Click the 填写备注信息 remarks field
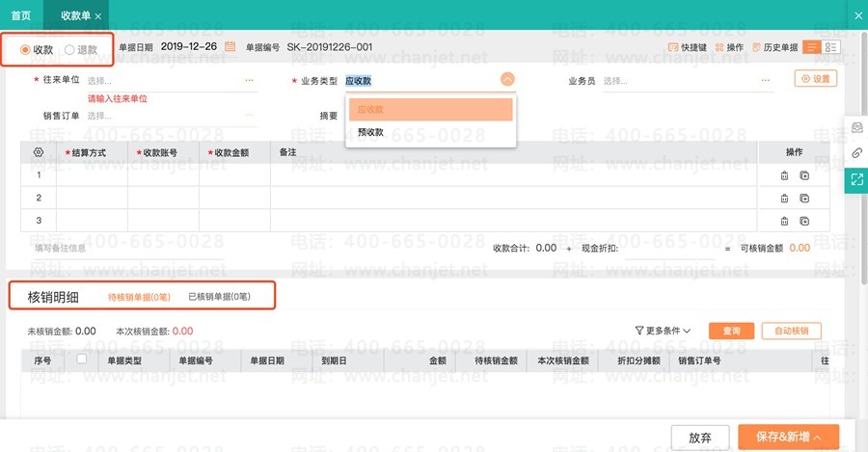 (128, 249)
